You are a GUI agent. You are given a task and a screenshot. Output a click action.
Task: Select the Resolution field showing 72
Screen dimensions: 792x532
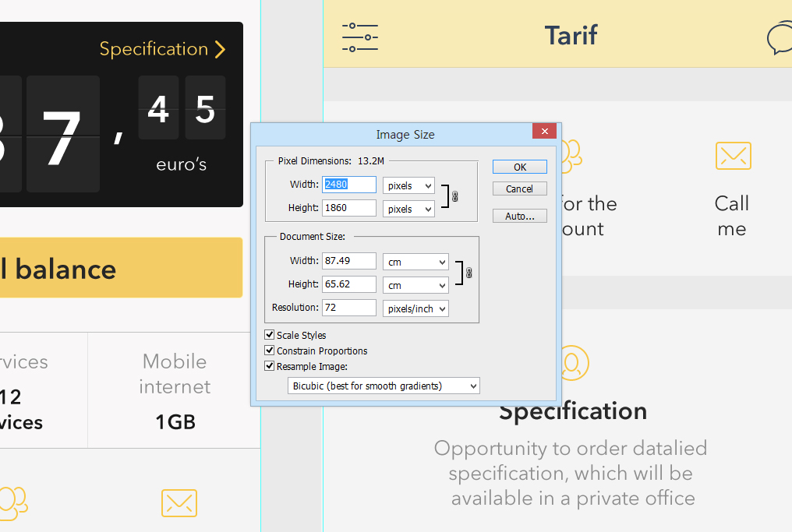(349, 308)
